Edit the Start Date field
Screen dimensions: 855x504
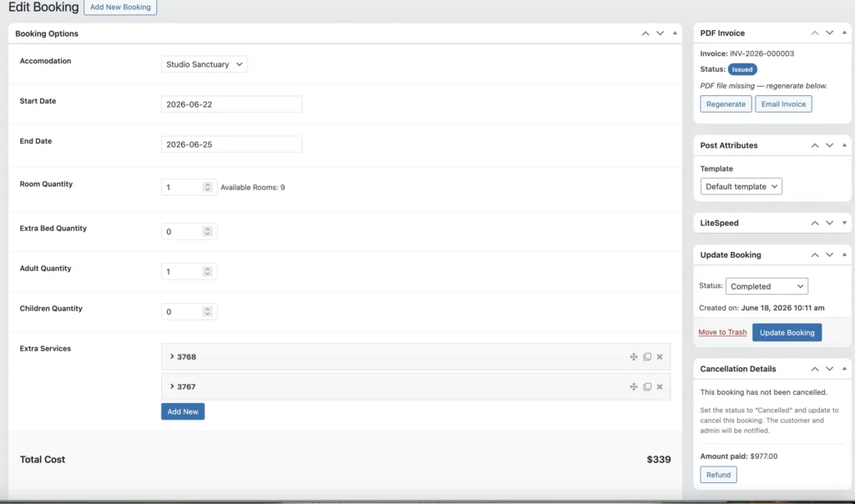click(x=232, y=104)
